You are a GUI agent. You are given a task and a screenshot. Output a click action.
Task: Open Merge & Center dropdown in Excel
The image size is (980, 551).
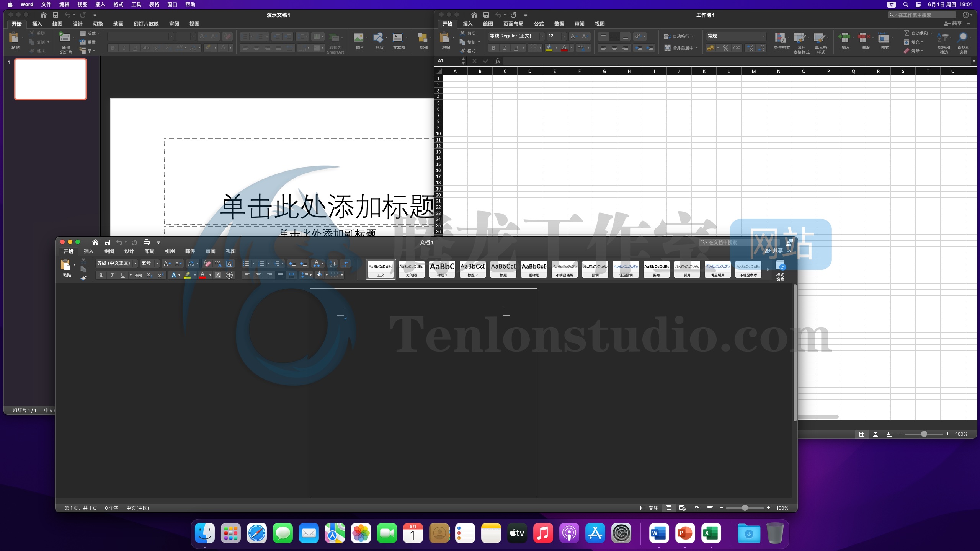pyautogui.click(x=697, y=48)
